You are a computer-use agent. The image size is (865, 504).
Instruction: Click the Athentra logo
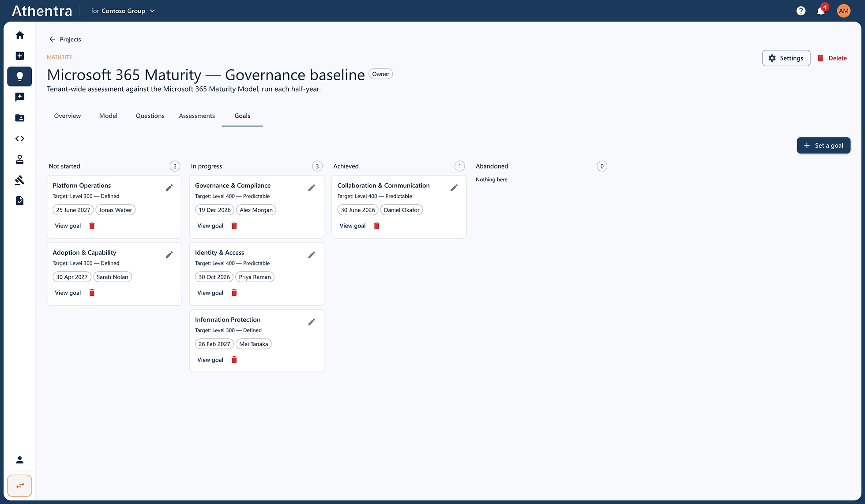point(42,11)
